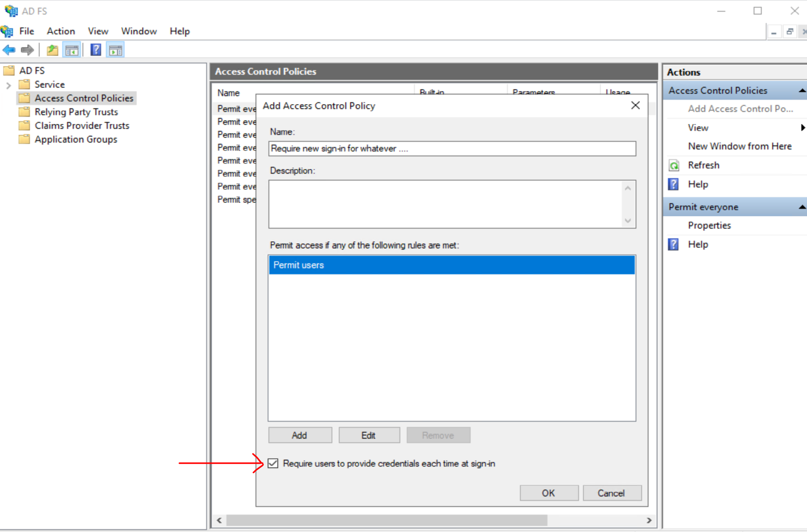Click the Edit rule button
This screenshot has height=532, width=807.
click(x=369, y=435)
